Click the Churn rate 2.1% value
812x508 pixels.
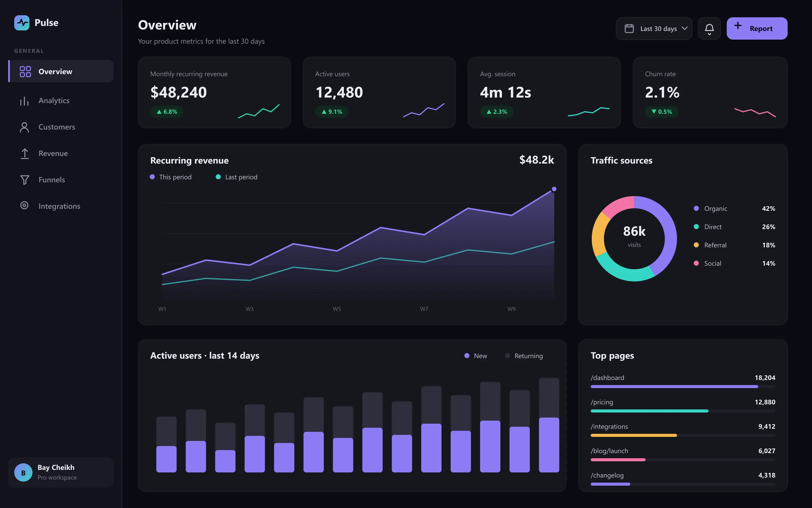[x=662, y=92]
